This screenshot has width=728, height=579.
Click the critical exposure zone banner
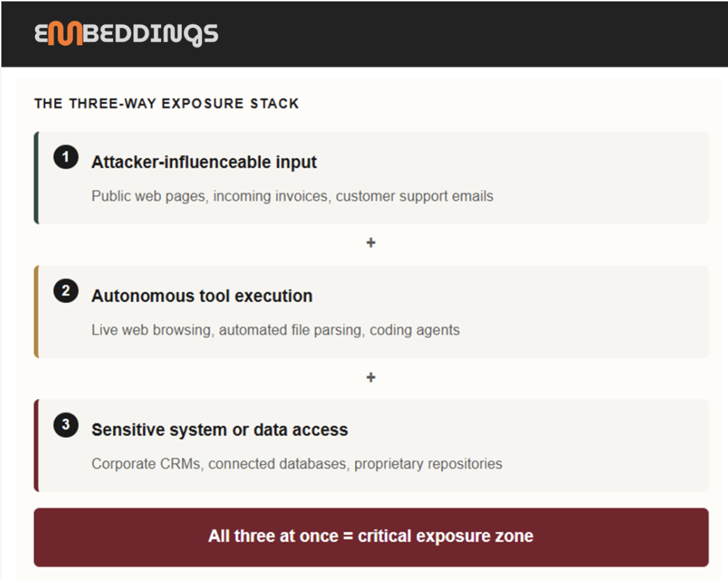click(371, 536)
